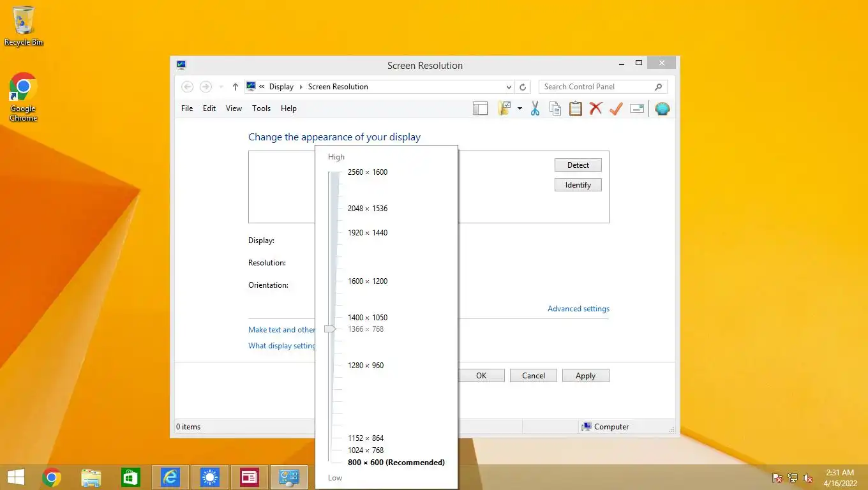This screenshot has height=490, width=868.
Task: Click the orange checkmark Properties icon
Action: [x=616, y=109]
